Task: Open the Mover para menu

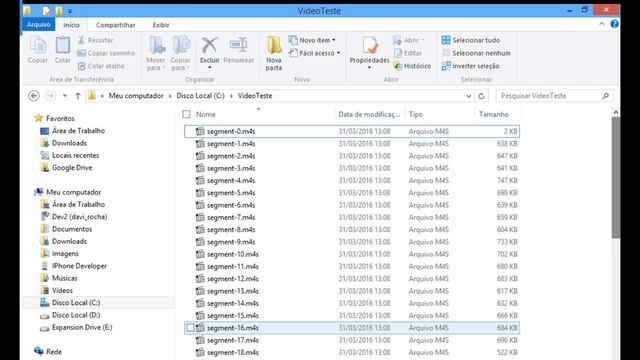Action: pos(156,53)
